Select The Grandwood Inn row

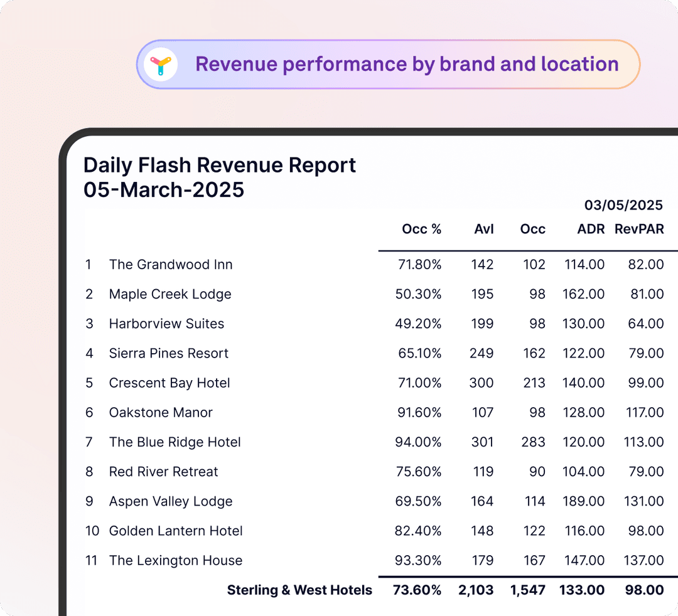[374, 264]
